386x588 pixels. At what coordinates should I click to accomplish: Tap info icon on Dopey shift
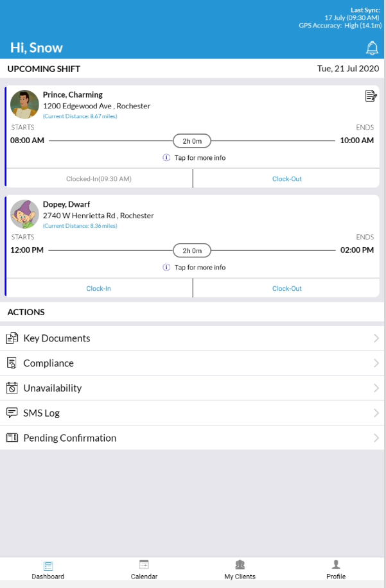click(166, 268)
